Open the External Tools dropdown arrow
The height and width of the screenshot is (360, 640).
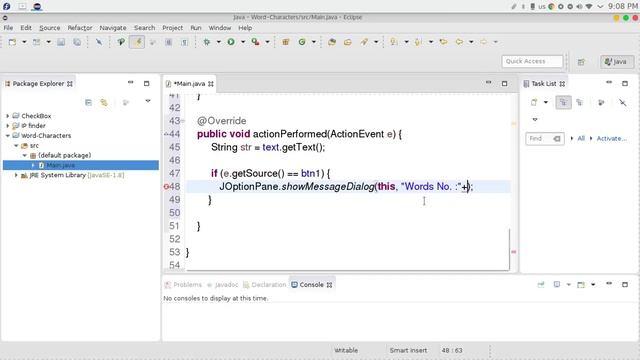coord(267,42)
